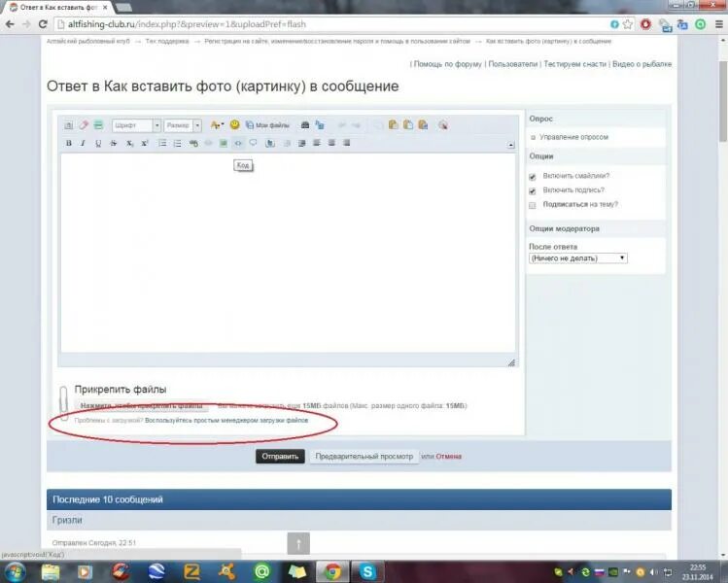Collapse the editor toolbar with corner button
728x583 pixels.
(510, 145)
